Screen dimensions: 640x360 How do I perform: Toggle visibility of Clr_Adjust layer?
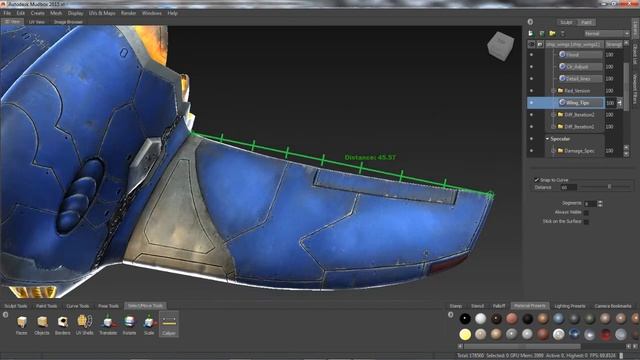[531, 67]
